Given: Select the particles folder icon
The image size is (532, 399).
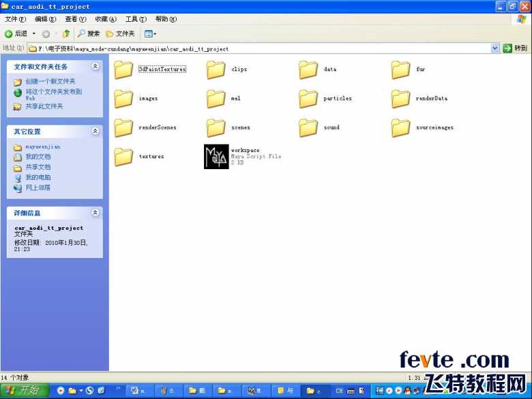Looking at the screenshot, I should point(308,99).
